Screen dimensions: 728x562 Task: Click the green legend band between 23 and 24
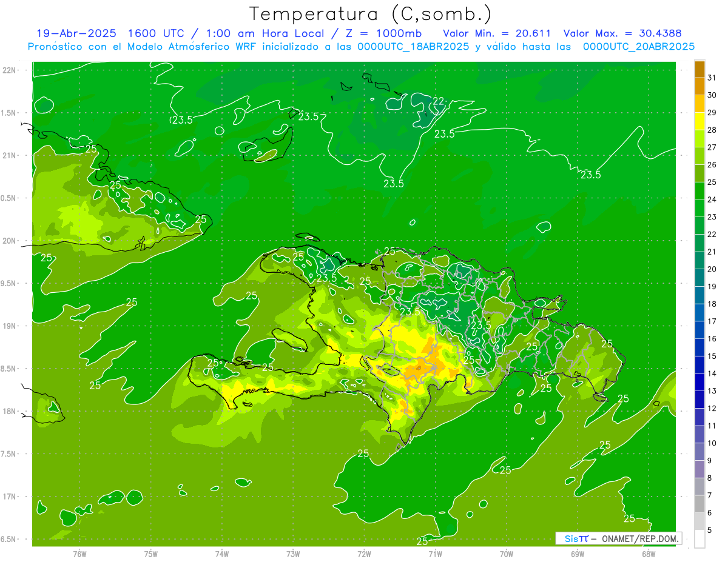point(699,208)
